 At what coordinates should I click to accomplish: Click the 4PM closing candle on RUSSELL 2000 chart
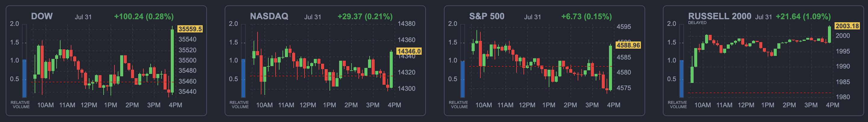click(829, 34)
